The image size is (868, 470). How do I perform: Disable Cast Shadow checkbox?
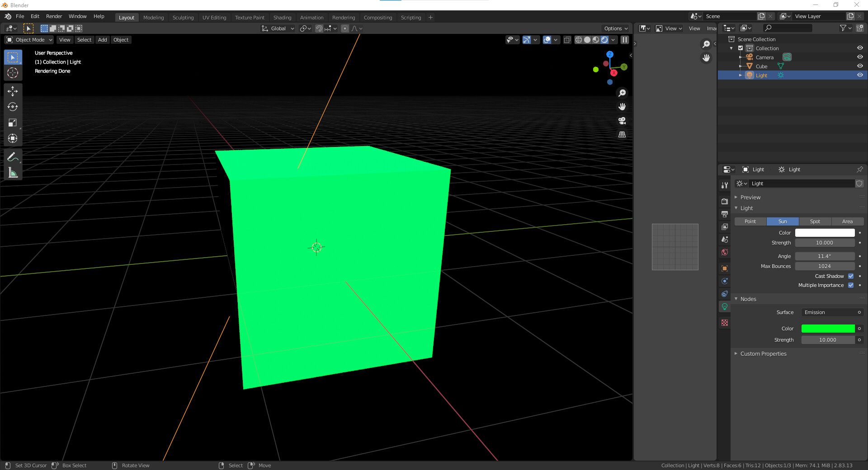coord(851,276)
